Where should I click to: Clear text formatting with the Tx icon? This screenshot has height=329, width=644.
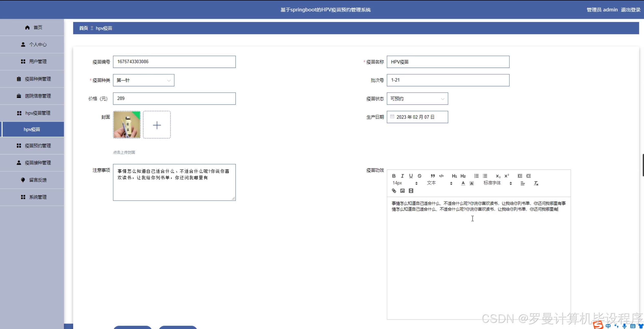pyautogui.click(x=536, y=183)
